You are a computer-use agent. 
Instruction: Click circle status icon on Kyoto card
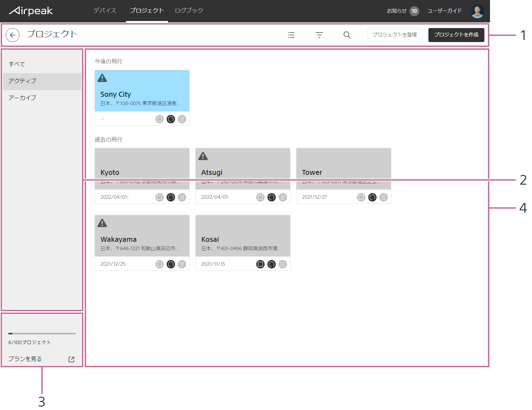coord(171,197)
